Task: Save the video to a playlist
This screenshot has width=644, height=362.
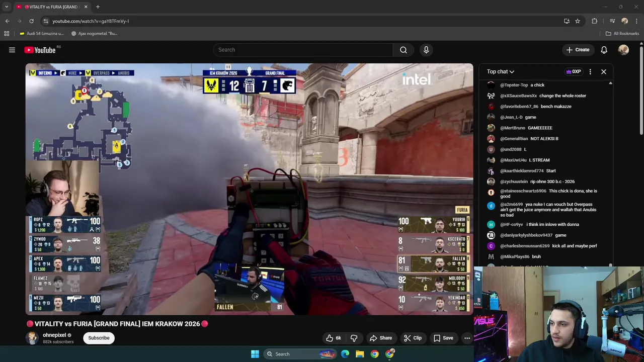Action: coord(443,338)
